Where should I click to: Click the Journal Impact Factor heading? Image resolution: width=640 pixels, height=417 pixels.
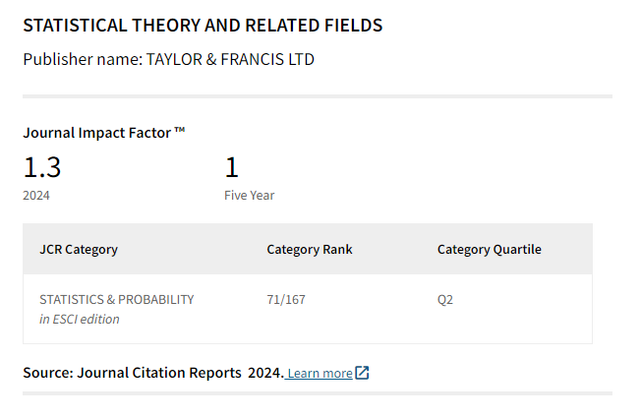coord(97,131)
